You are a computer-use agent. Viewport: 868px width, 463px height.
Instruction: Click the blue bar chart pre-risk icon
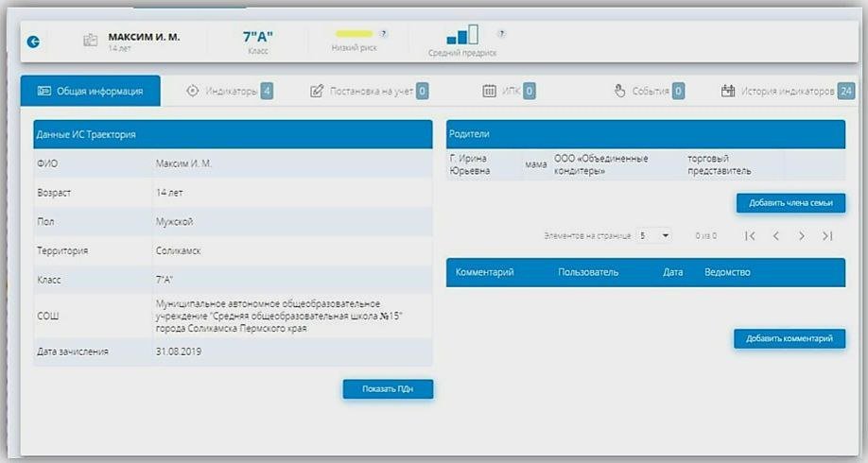(x=463, y=36)
